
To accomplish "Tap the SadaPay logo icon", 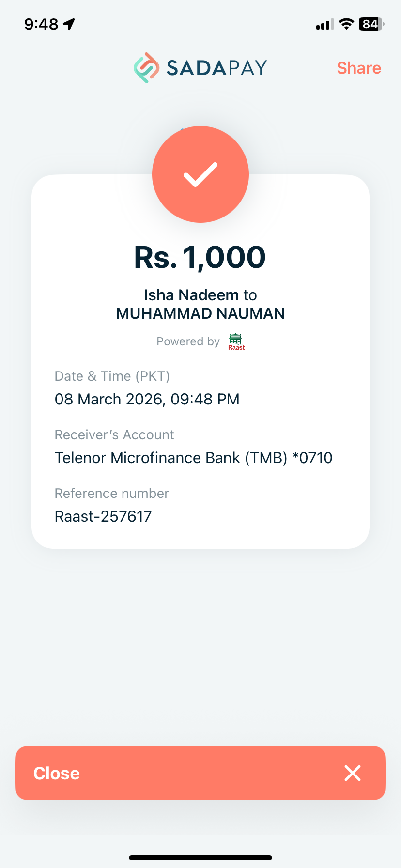I will 146,68.
